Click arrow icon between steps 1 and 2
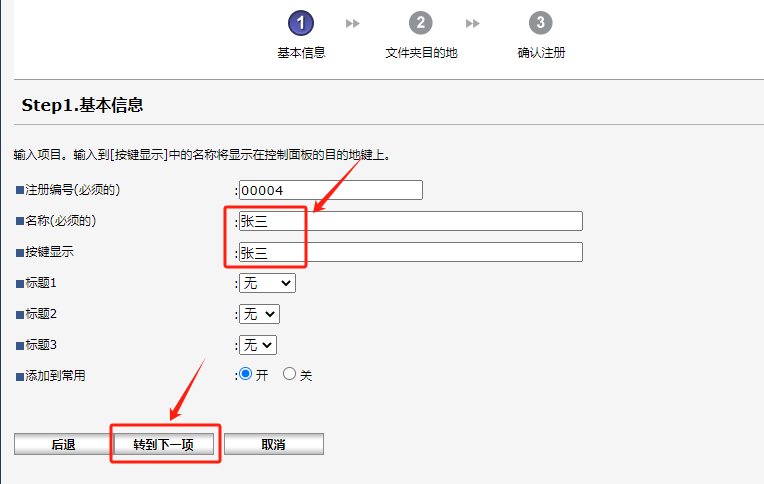Screen dimensions: 764x484 (x=352, y=23)
